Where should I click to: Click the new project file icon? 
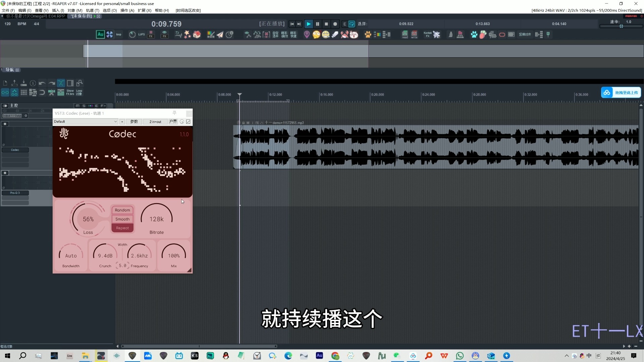pos(5,83)
